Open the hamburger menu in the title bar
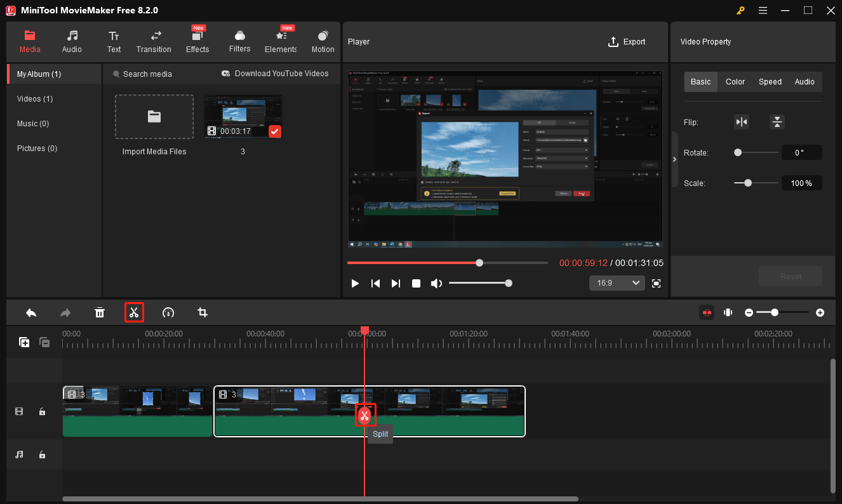Viewport: 842px width, 504px height. point(763,10)
